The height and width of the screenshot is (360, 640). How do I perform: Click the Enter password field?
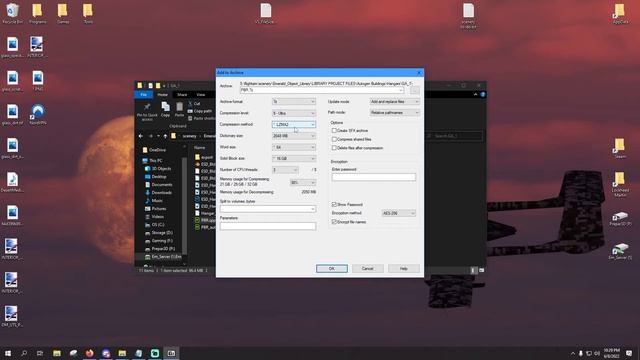[x=374, y=177]
